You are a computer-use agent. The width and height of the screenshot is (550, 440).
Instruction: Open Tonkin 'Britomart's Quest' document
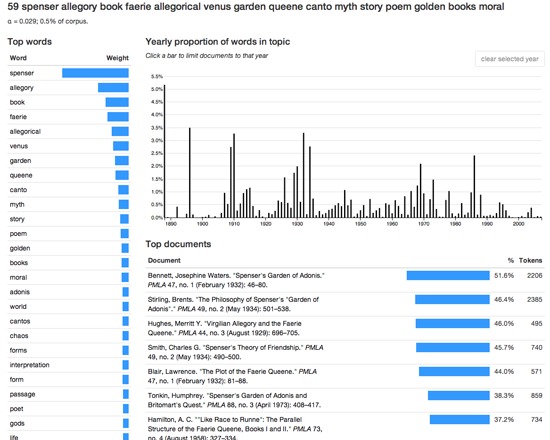[x=234, y=400]
